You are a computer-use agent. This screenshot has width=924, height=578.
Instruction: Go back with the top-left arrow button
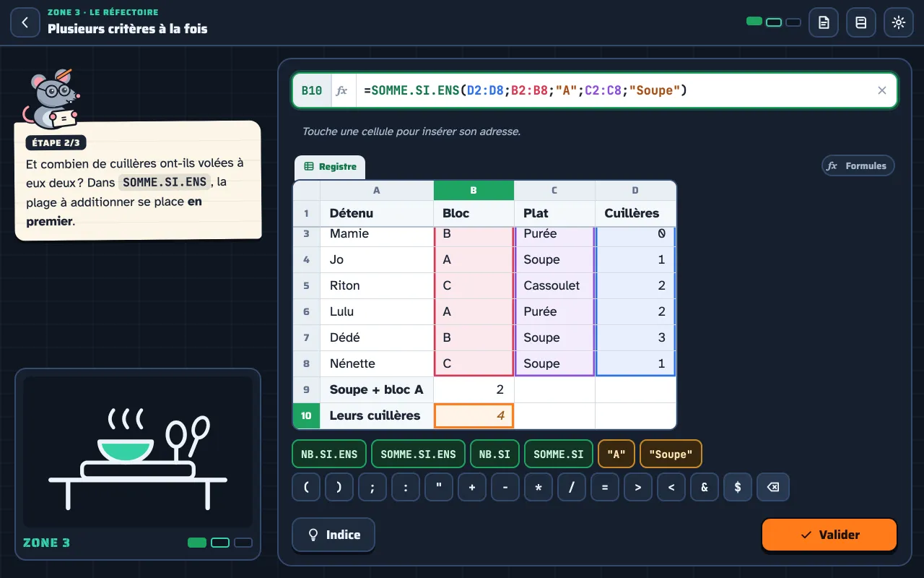tap(25, 22)
